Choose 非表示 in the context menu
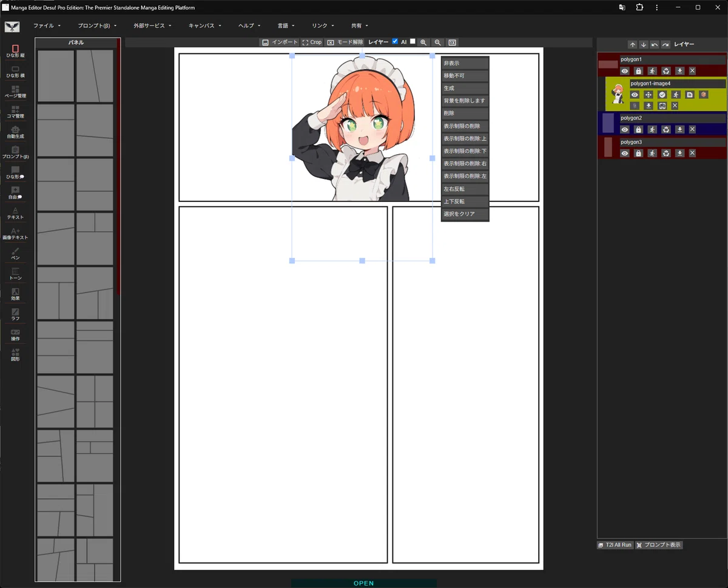Image resolution: width=728 pixels, height=588 pixels. (465, 63)
